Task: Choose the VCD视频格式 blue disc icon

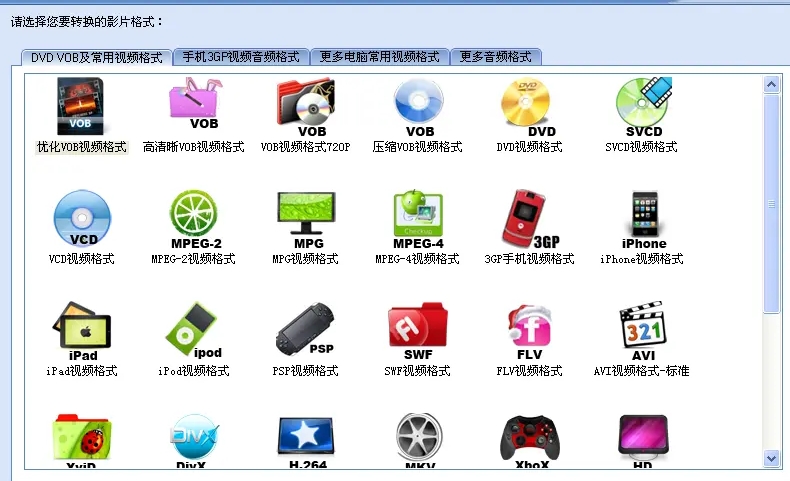Action: [81, 216]
